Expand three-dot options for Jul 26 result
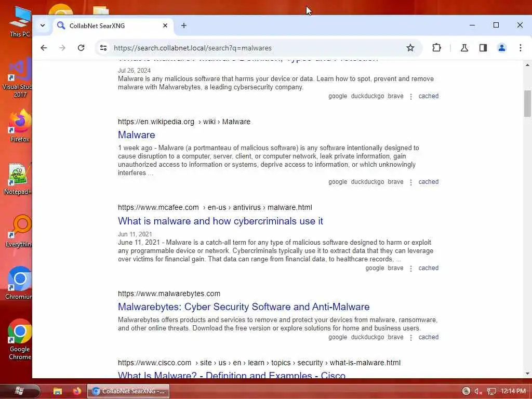Viewport: 532px width, 399px height. click(x=411, y=96)
